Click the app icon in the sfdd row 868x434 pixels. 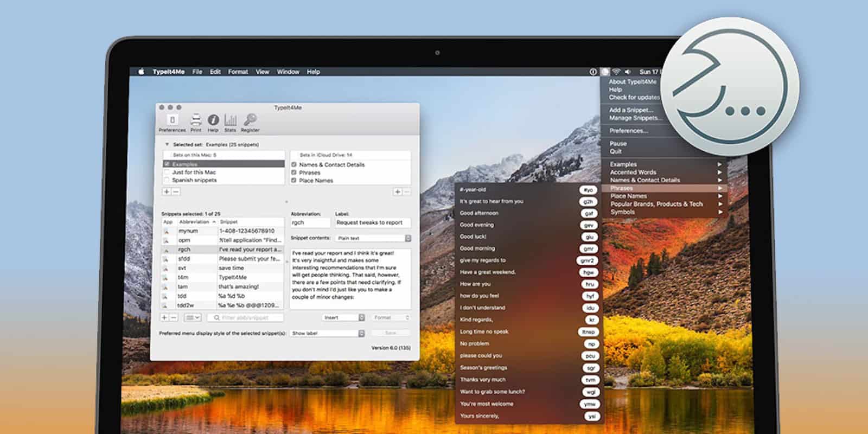point(167,259)
